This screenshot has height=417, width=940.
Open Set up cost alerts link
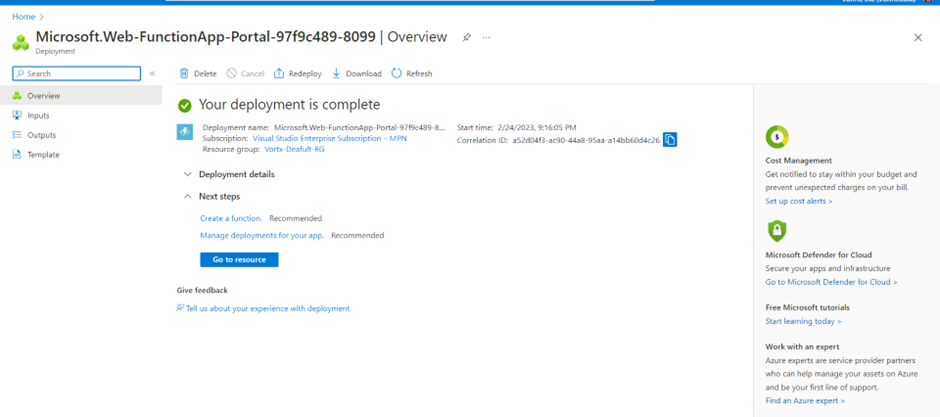pos(799,201)
